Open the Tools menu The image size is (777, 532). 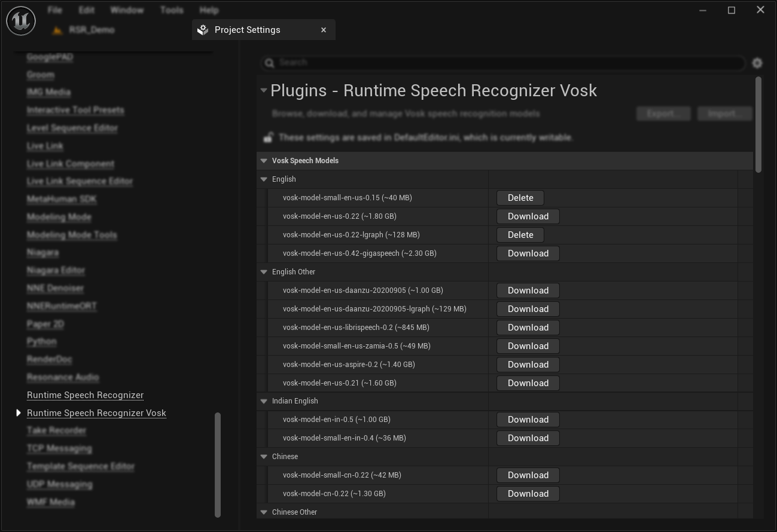(172, 10)
